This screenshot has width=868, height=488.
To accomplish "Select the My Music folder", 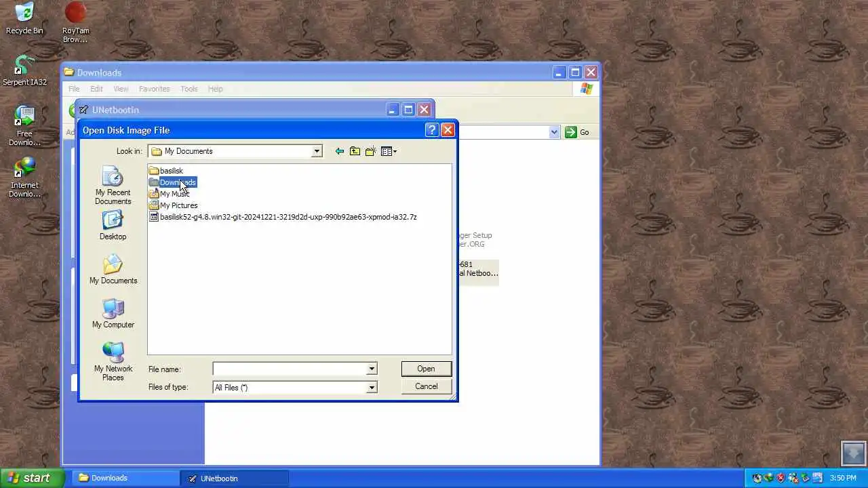I will (x=169, y=194).
